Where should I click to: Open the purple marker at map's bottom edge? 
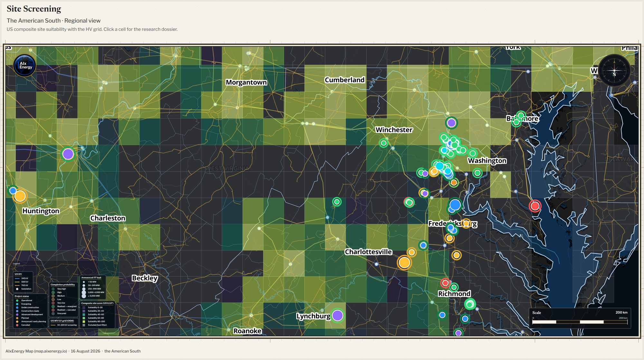[x=458, y=333]
